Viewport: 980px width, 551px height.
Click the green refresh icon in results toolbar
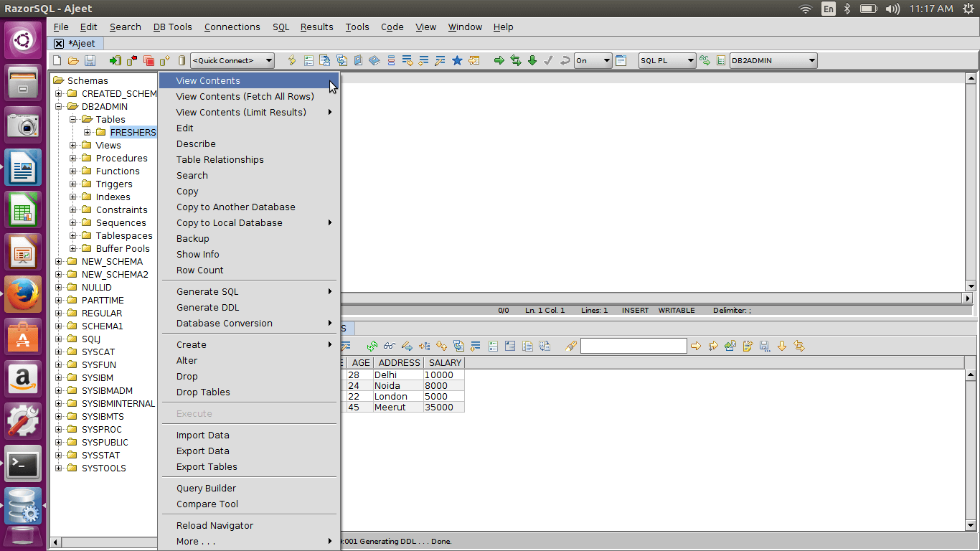pos(372,346)
